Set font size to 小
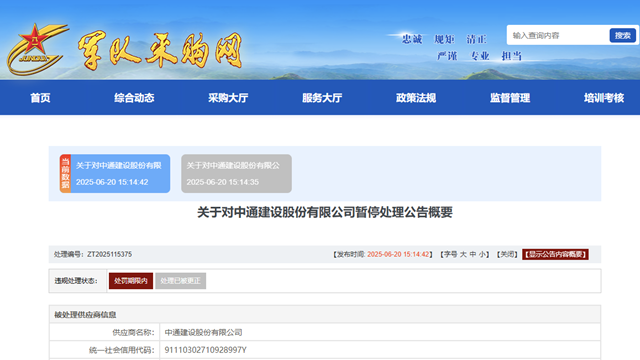Viewport: 640px width, 360px height. (482, 254)
